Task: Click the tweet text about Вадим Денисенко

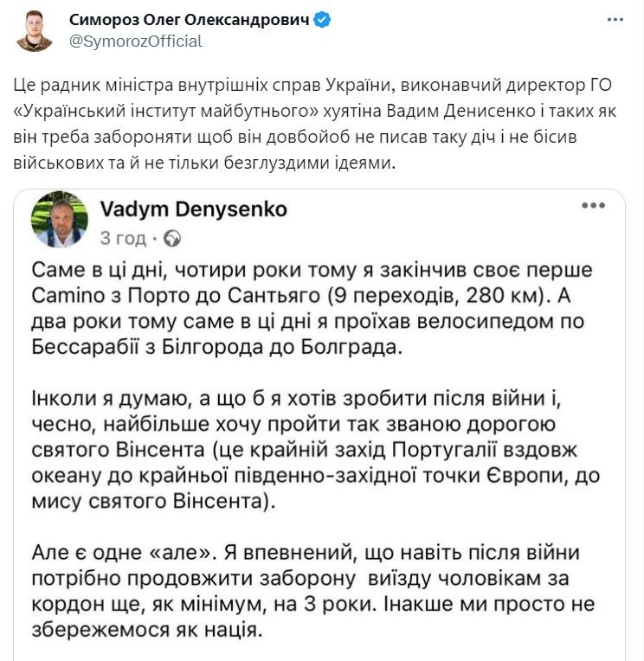Action: 310,125
